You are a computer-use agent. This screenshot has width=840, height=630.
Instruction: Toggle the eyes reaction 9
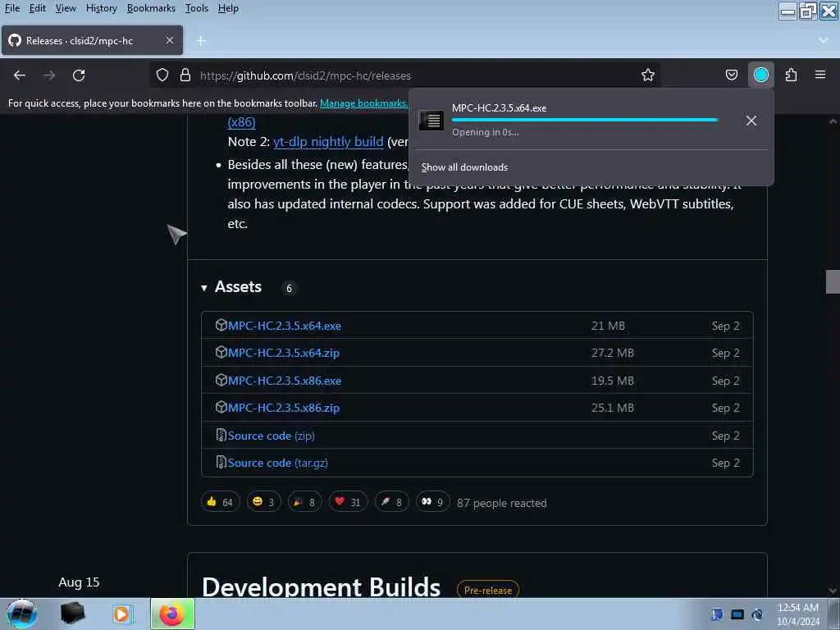tap(433, 503)
